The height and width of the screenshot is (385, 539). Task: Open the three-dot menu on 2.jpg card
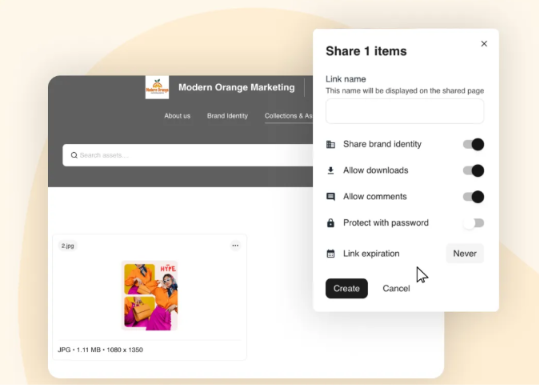coord(235,245)
